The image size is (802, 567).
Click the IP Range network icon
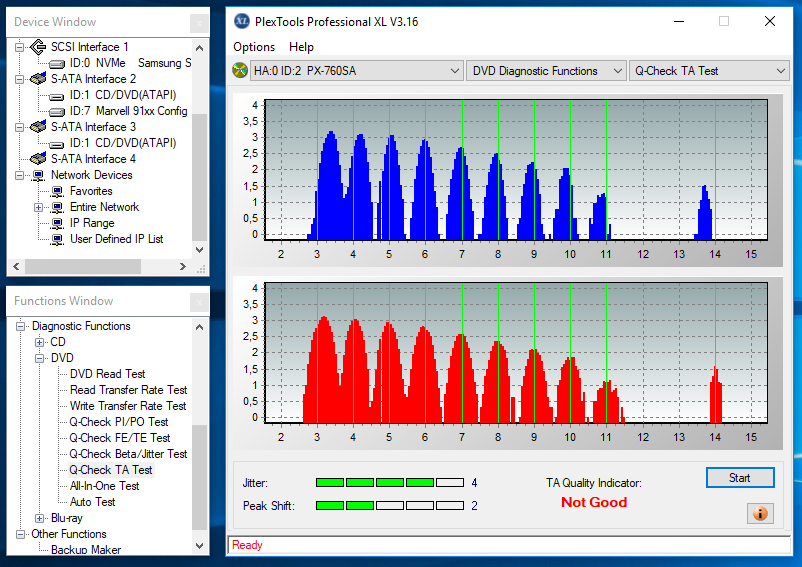(57, 223)
